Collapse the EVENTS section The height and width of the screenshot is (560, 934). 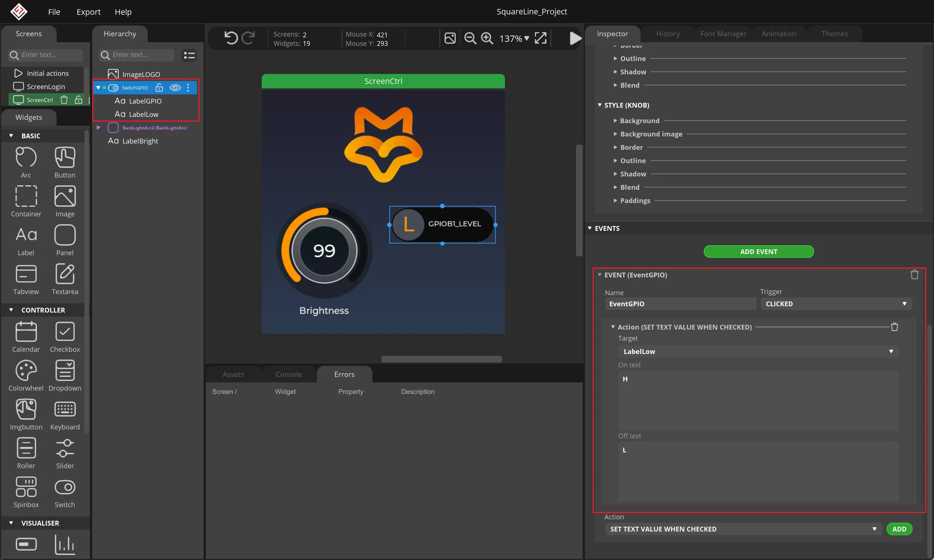(590, 228)
